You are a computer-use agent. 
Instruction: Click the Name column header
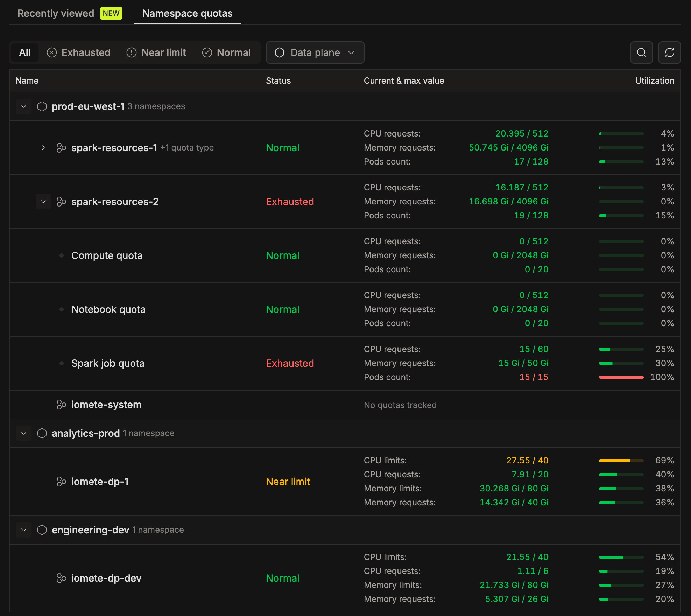coord(27,81)
